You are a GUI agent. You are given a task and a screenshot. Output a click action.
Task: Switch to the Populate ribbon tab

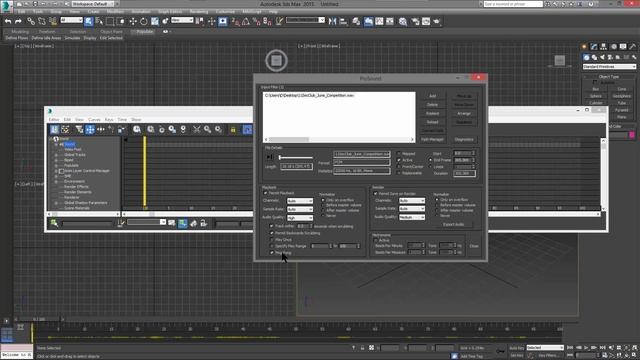(144, 31)
